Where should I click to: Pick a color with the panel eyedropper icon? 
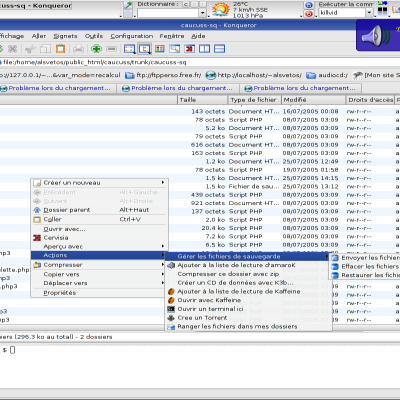point(128,5)
